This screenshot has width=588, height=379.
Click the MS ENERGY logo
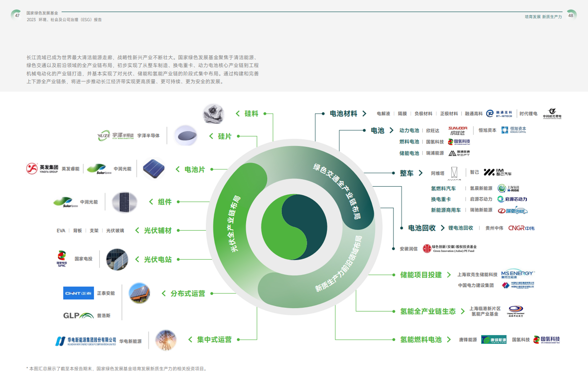coord(518,273)
